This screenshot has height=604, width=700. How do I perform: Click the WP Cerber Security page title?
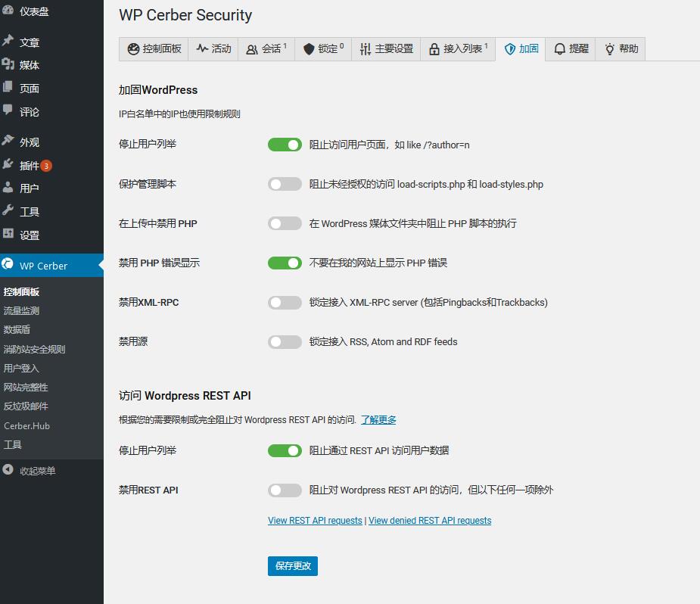pos(185,15)
